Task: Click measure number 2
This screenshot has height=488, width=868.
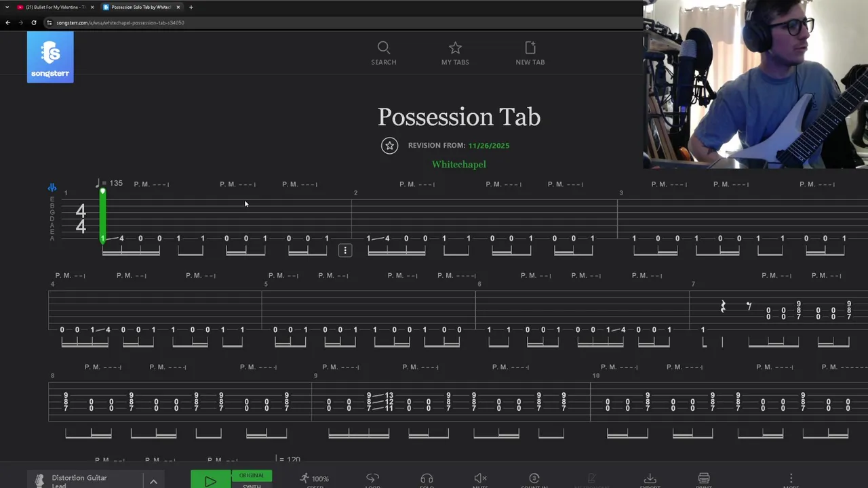Action: (355, 193)
